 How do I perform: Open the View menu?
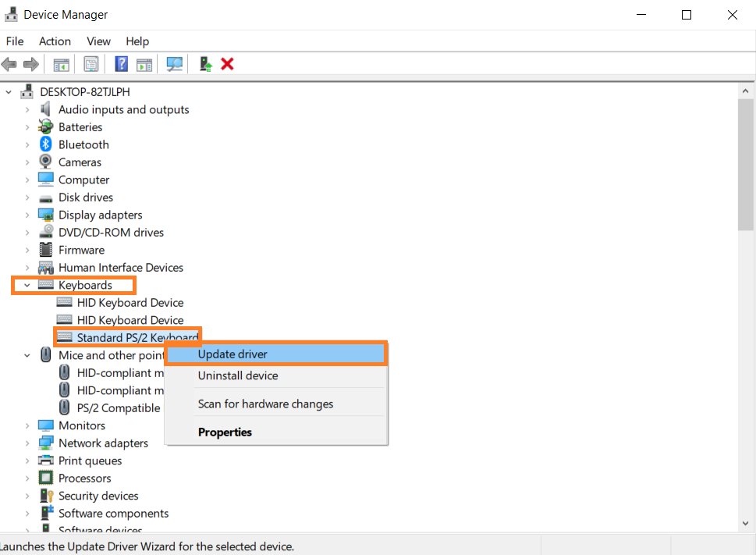pyautogui.click(x=98, y=41)
